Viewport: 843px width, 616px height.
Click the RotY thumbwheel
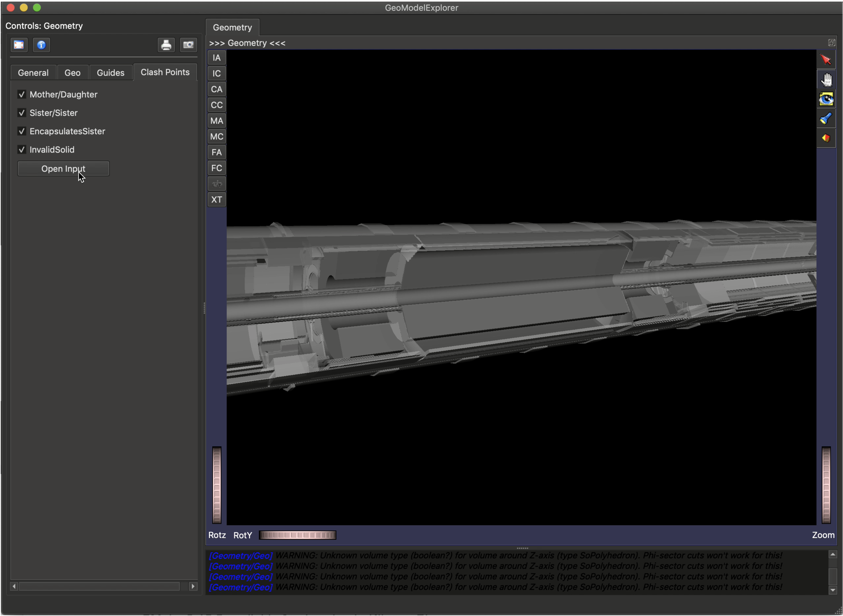(297, 535)
